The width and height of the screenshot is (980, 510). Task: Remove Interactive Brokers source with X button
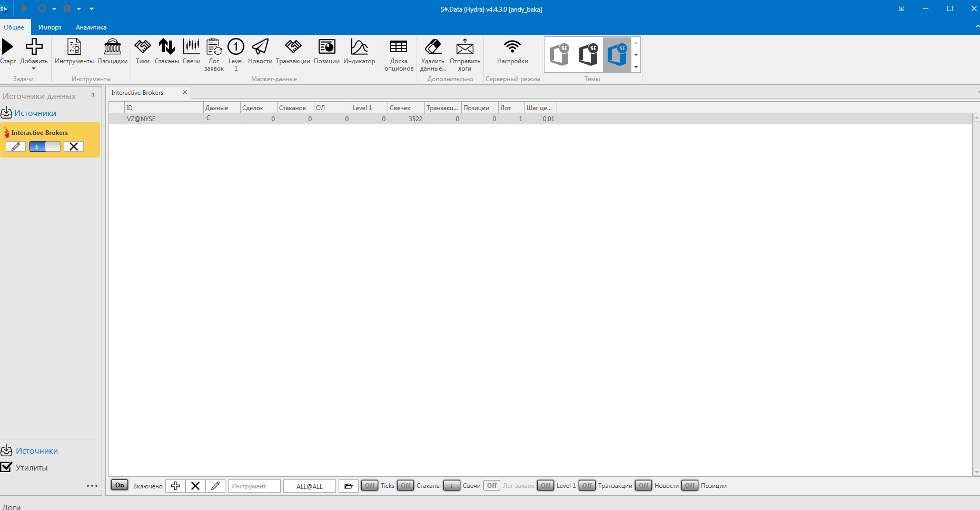(74, 146)
